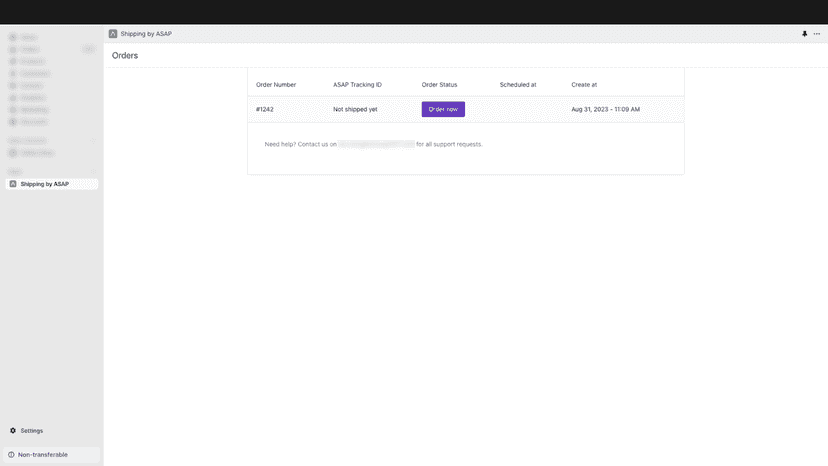Click the 'Need help? Contact us on' text
Viewport: 828px width, 466px height.
point(300,144)
